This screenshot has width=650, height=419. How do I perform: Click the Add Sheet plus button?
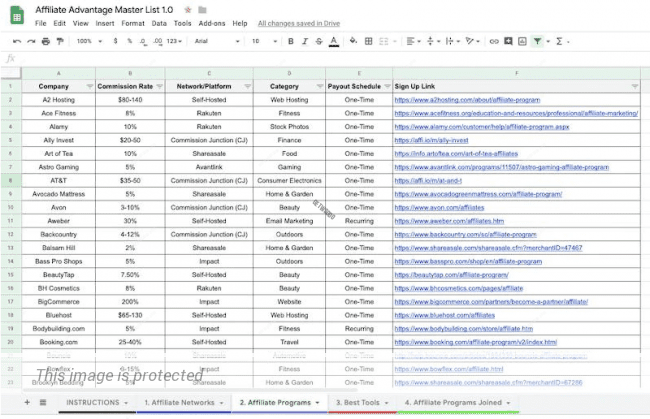pos(27,402)
